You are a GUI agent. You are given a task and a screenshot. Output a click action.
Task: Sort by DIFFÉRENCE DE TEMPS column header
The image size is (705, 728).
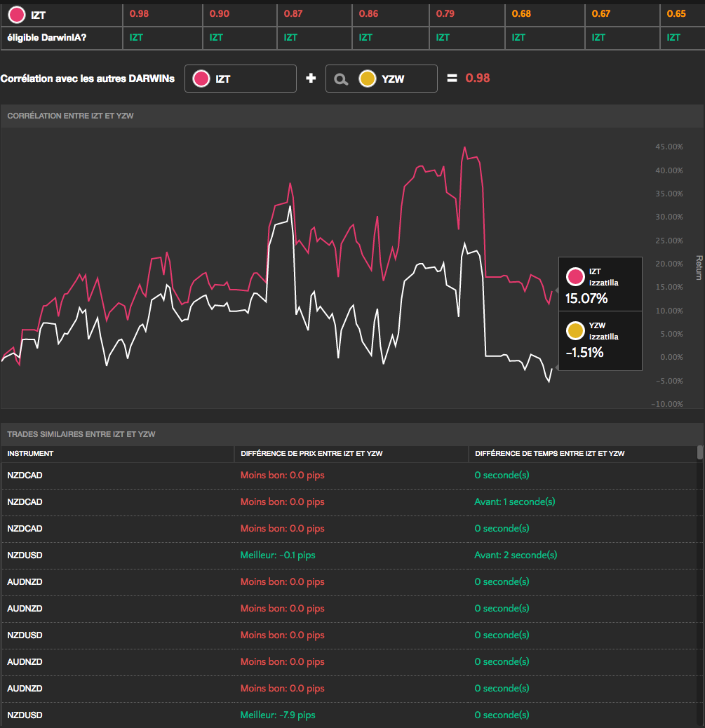(549, 454)
